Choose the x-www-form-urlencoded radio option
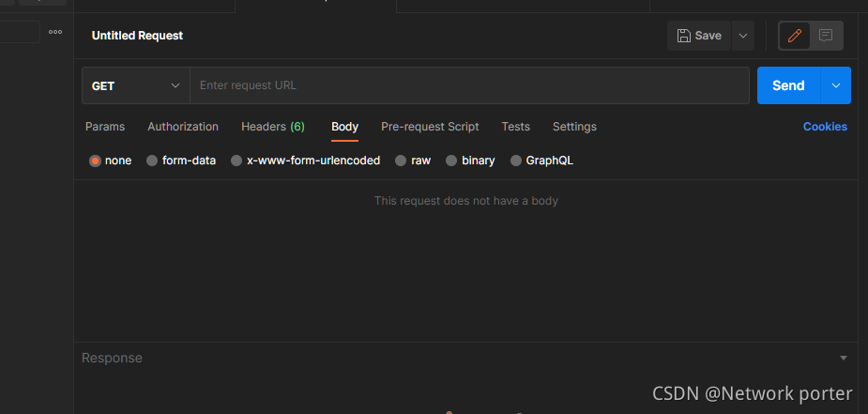868x414 pixels. coord(236,161)
